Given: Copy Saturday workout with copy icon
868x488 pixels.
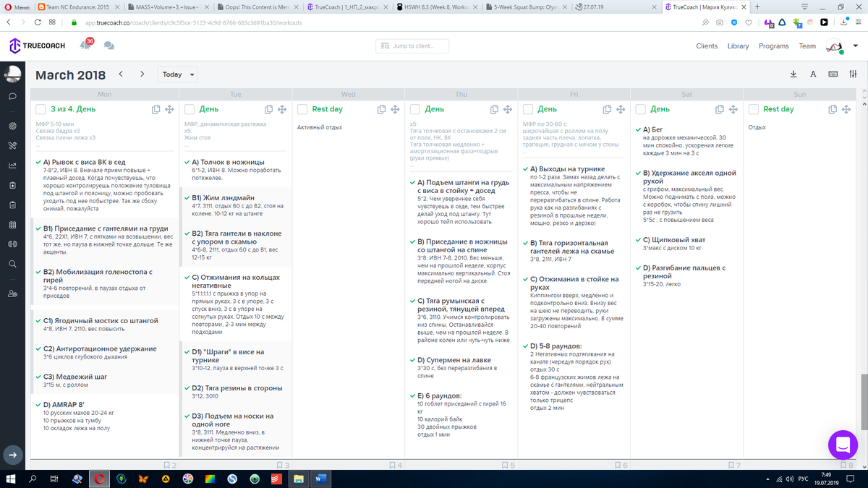Looking at the screenshot, I should coord(721,109).
